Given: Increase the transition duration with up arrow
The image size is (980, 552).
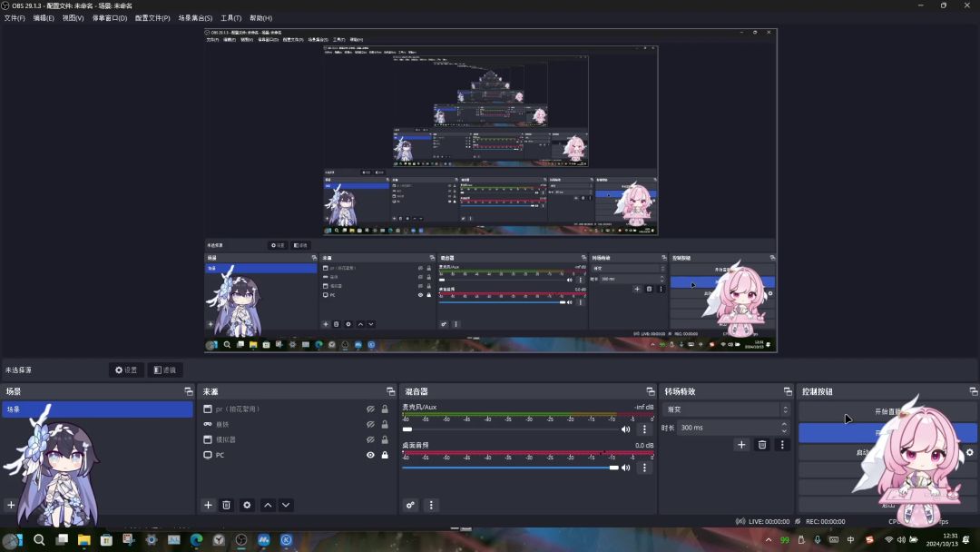Looking at the screenshot, I should point(784,425).
